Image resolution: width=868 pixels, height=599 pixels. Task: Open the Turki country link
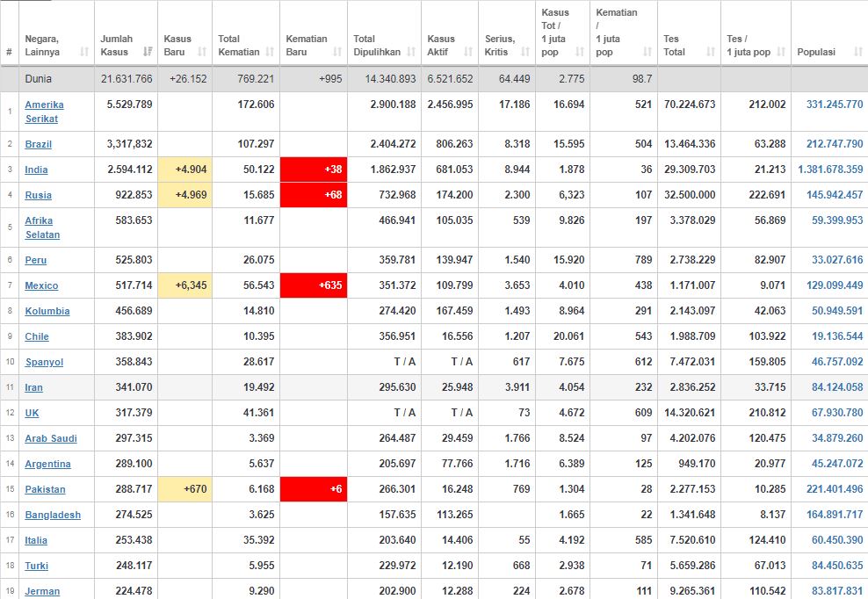coord(37,566)
